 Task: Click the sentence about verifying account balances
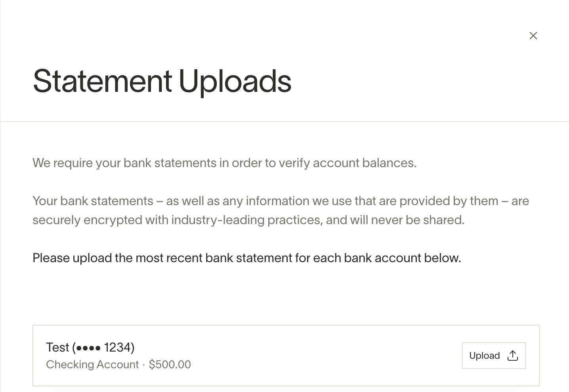coord(225,163)
